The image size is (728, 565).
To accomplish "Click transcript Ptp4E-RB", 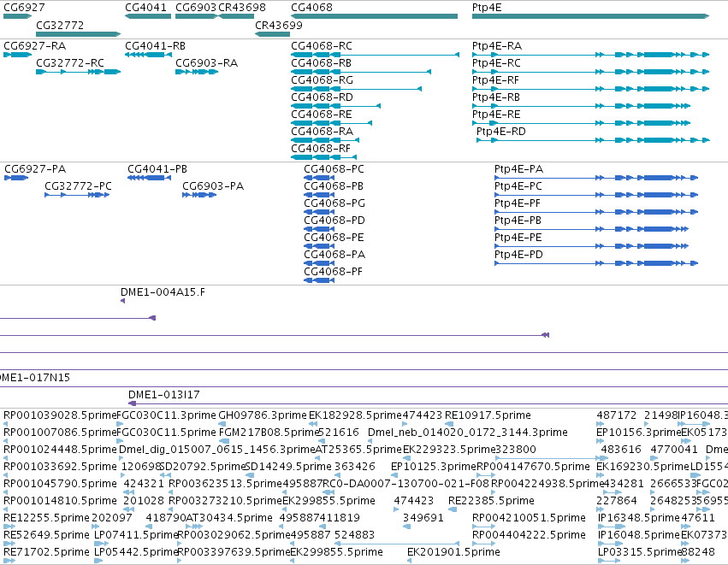I will 581,106.
